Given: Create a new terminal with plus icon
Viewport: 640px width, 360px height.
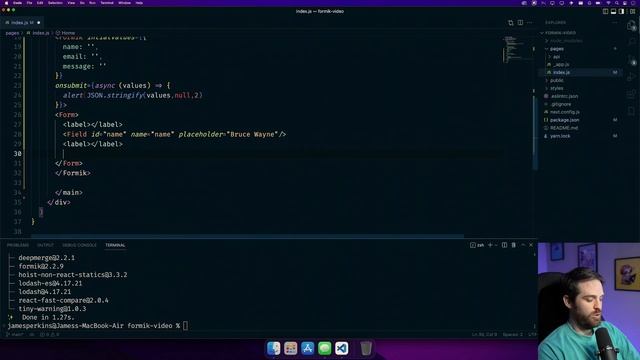Looking at the screenshot, I should click(490, 245).
